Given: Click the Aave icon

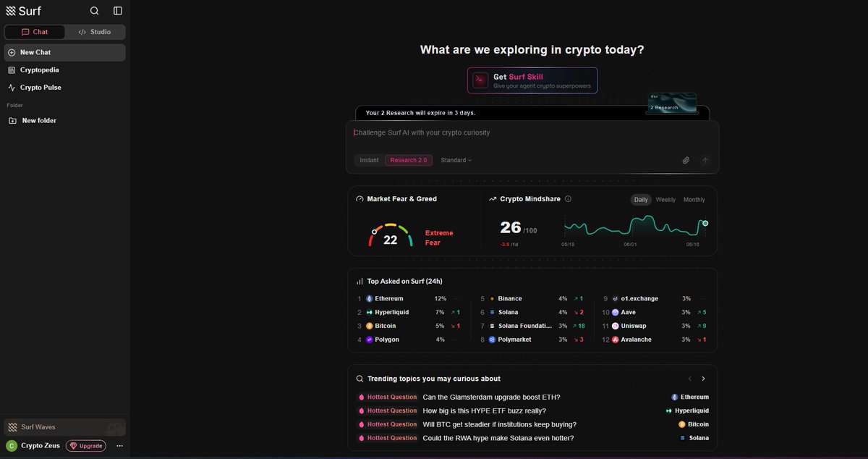Looking at the screenshot, I should tap(615, 313).
